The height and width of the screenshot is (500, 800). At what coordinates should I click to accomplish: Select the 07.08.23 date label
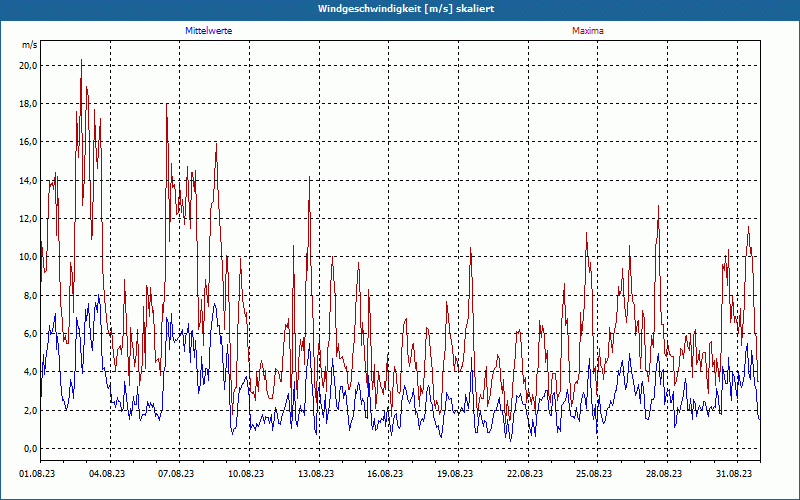click(x=176, y=473)
